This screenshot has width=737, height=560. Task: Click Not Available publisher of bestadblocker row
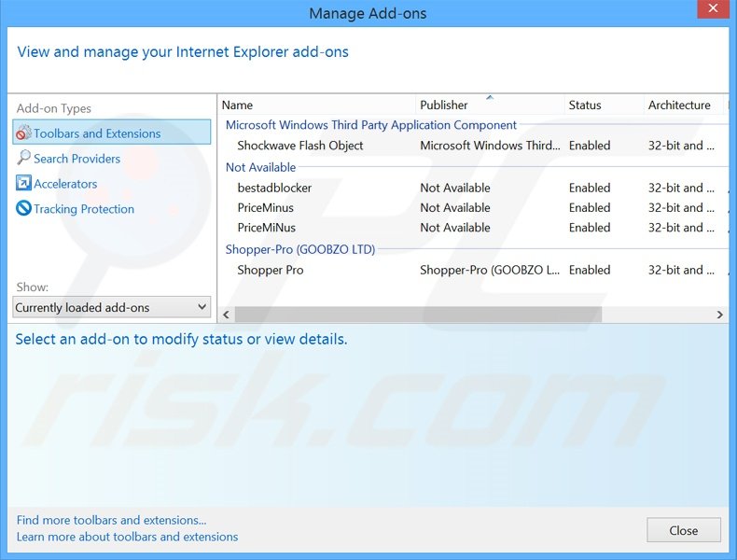pos(455,189)
